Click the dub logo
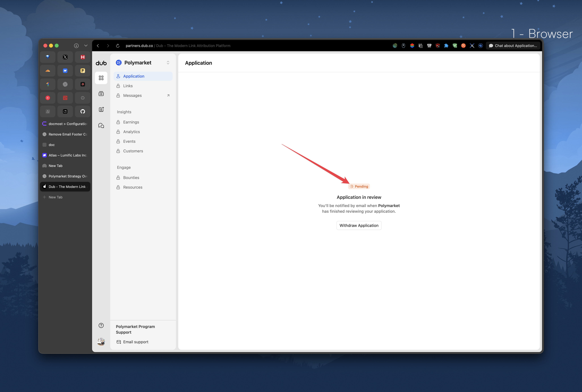Viewport: 582px width, 392px height. (101, 63)
